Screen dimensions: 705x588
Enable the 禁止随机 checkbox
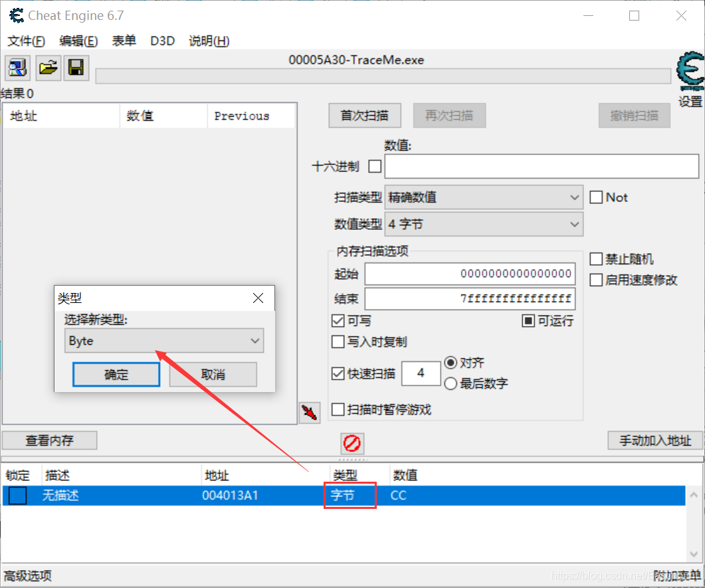tap(596, 259)
